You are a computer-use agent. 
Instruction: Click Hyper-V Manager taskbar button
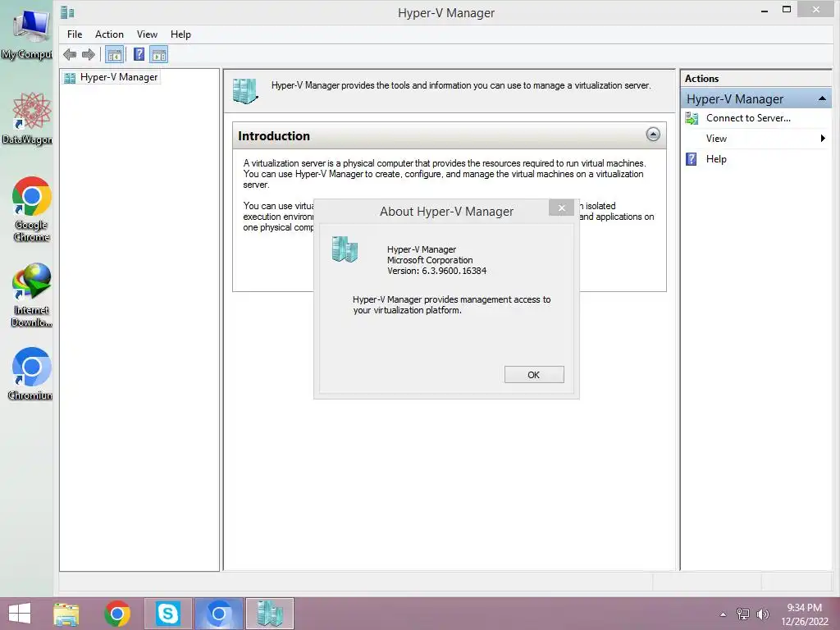click(269, 614)
